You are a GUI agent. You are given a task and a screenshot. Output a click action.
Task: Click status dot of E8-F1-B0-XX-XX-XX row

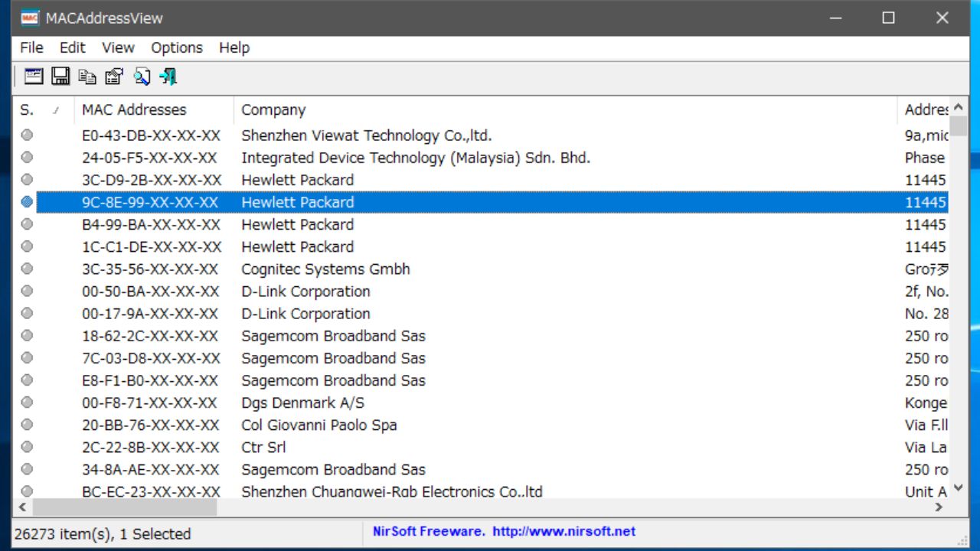(28, 380)
